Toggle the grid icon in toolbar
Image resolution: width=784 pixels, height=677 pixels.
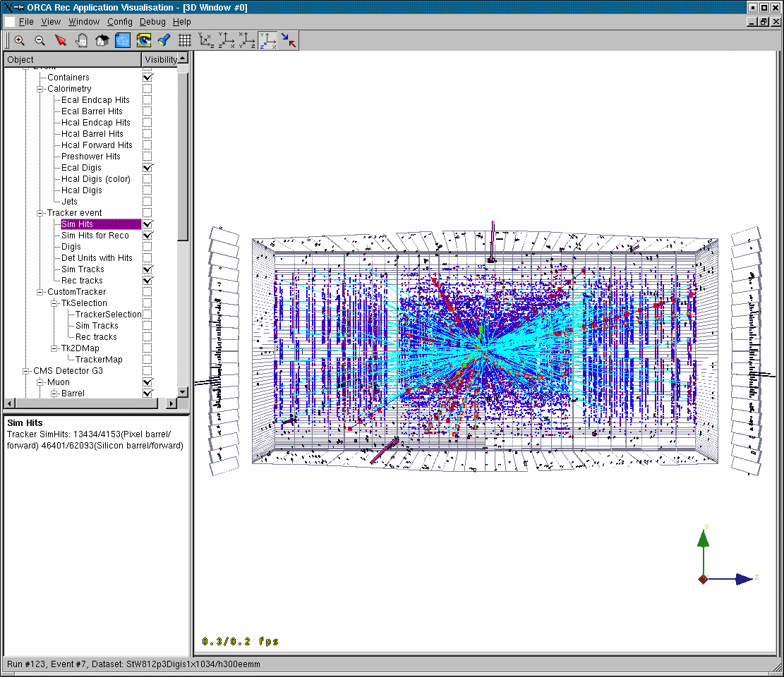185,41
